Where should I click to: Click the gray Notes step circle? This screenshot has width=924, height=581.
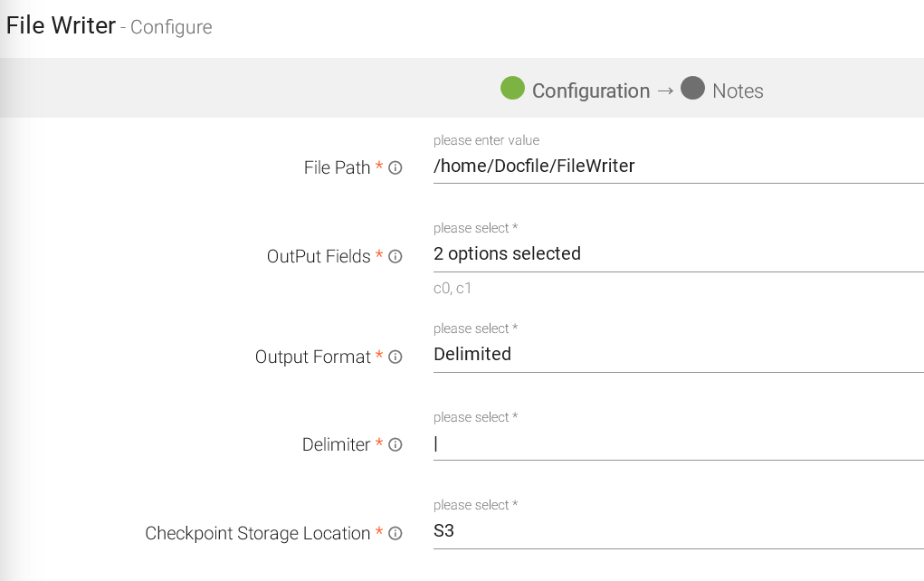pos(693,89)
